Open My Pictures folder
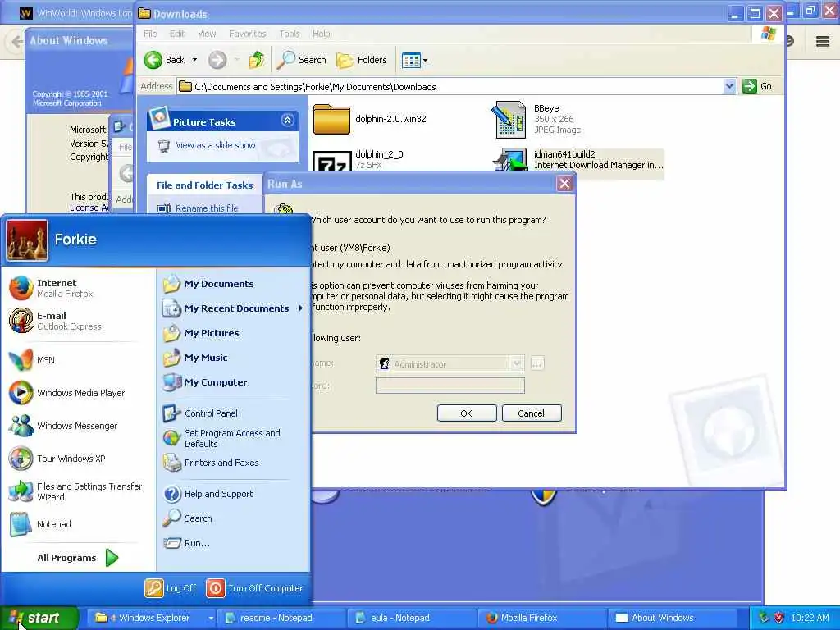This screenshot has width=840, height=630. click(201, 333)
